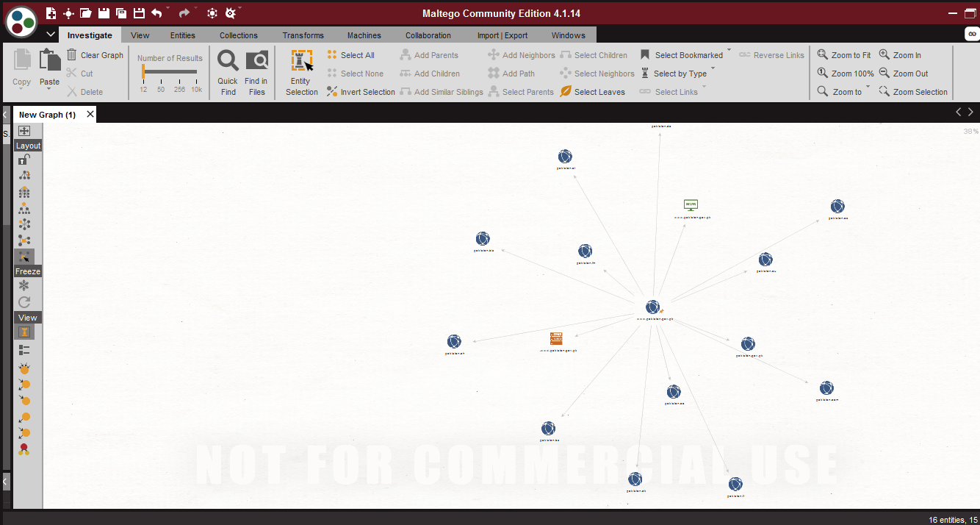Click the Clear Graph trash icon
The width and height of the screenshot is (980, 525).
click(x=72, y=55)
